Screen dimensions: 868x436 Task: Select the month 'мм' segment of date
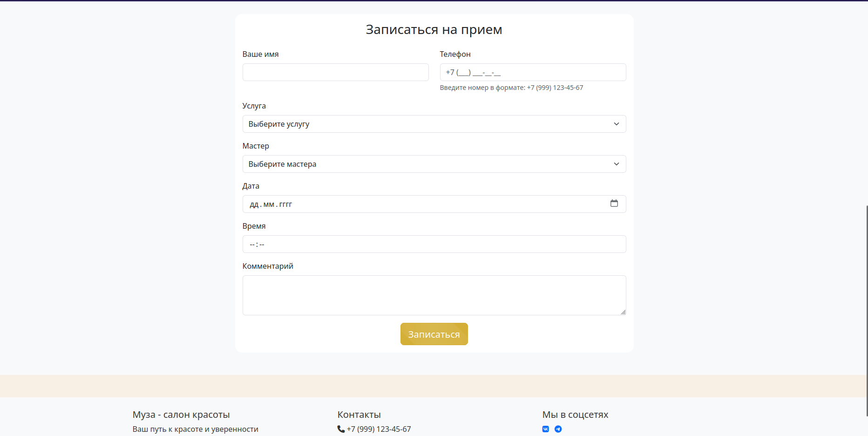[x=269, y=204]
